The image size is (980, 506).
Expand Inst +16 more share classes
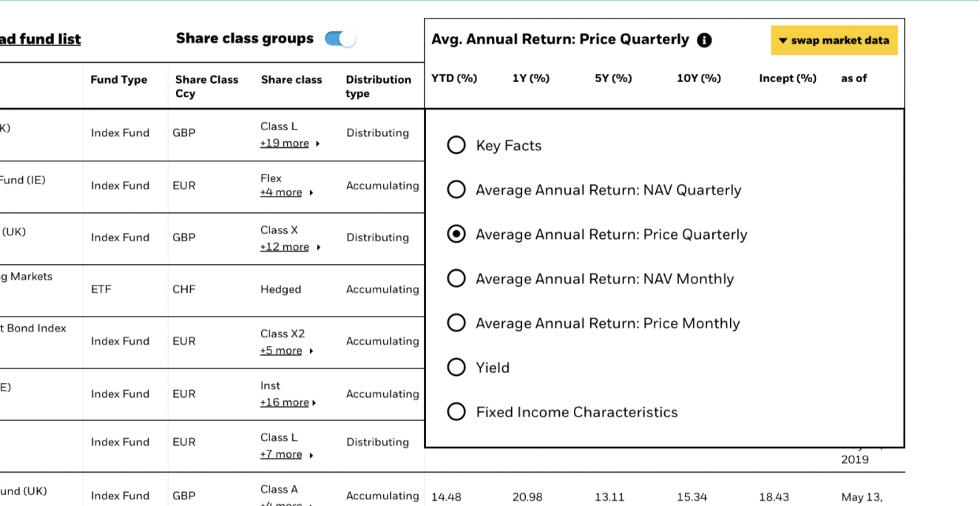288,402
